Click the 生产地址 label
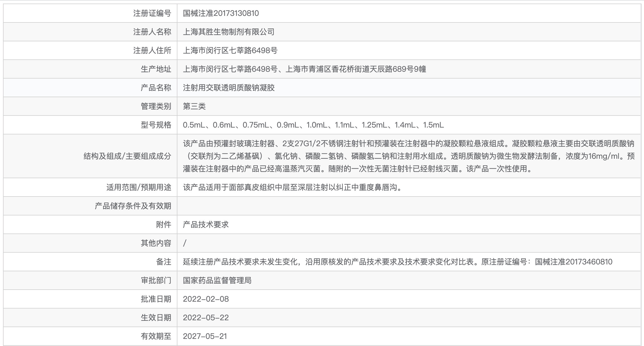Screen dimensions: 644x346 [x=156, y=69]
